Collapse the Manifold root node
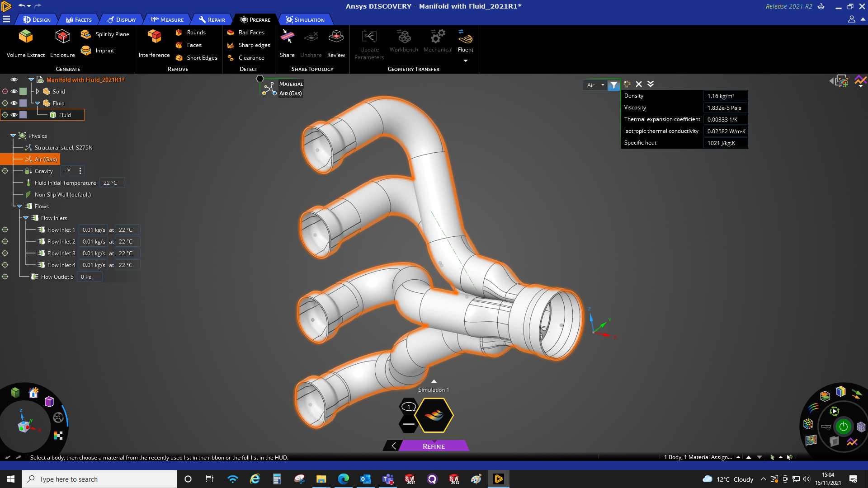Screen dimensions: 868x488 click(x=31, y=80)
